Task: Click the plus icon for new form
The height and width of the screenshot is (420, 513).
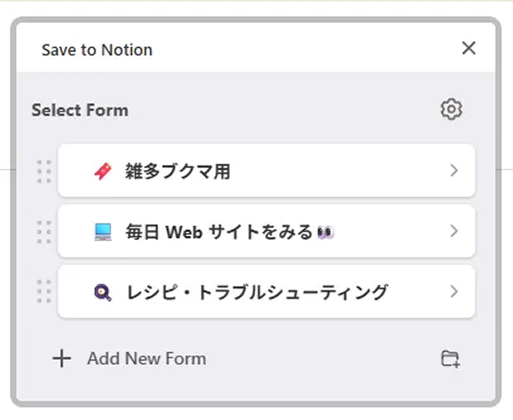Action: point(62,359)
